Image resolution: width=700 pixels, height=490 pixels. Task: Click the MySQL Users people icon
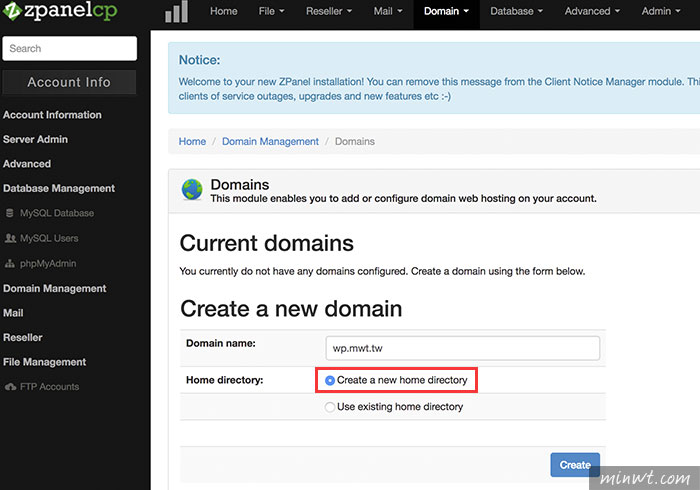point(10,238)
